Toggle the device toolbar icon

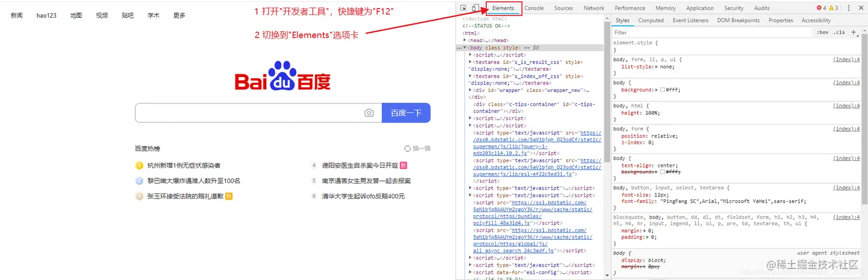475,8
